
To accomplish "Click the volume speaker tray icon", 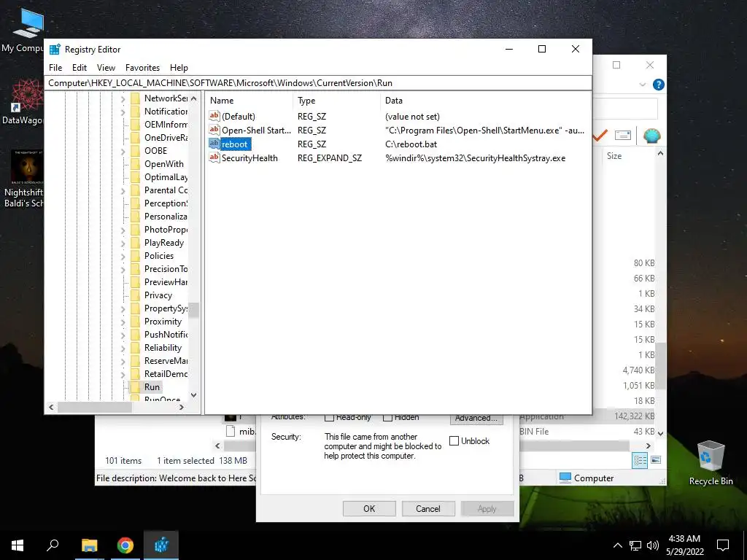I will tap(653, 545).
